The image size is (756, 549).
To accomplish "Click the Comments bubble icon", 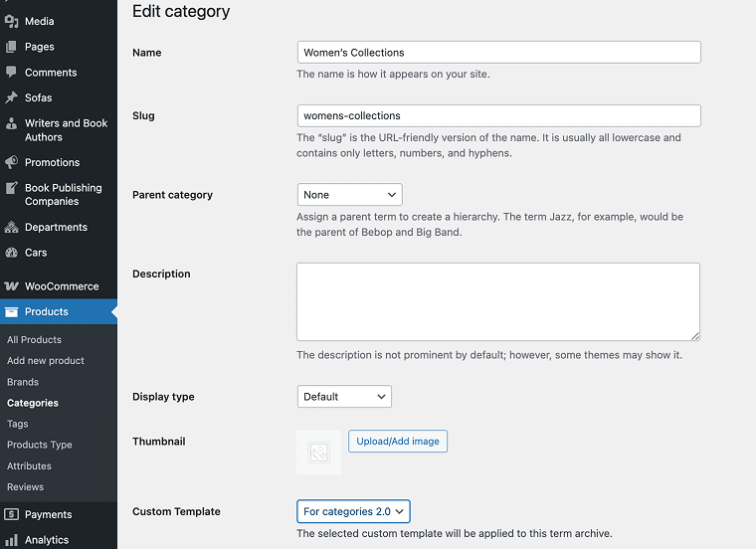I will pos(11,72).
